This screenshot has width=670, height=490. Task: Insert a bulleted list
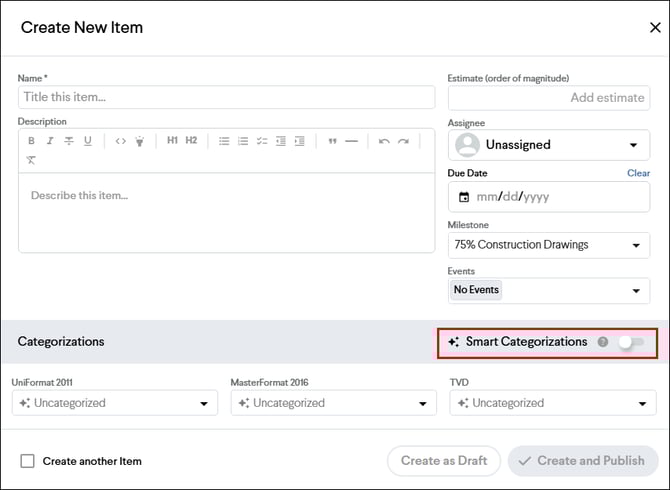[224, 141]
